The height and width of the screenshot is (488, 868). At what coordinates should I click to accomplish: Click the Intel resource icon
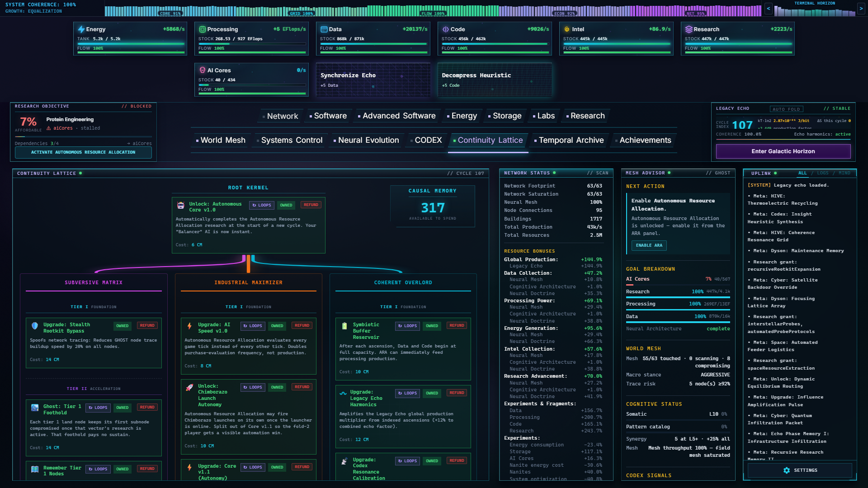point(567,29)
